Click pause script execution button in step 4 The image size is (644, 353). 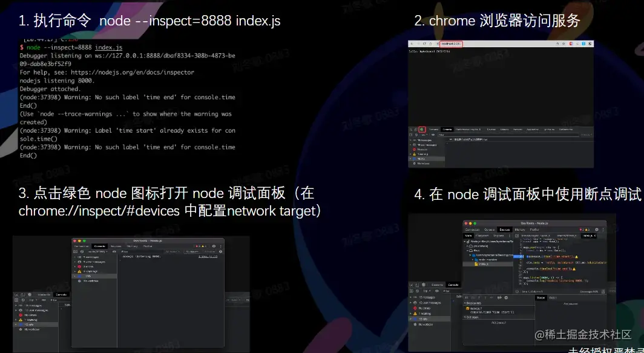(x=466, y=297)
